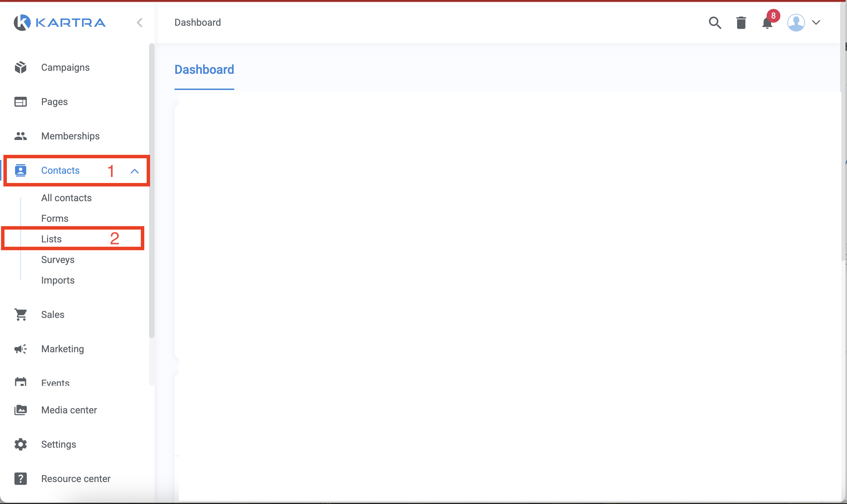This screenshot has height=504, width=847.
Task: Click the Sales shopping cart icon
Action: (x=21, y=314)
